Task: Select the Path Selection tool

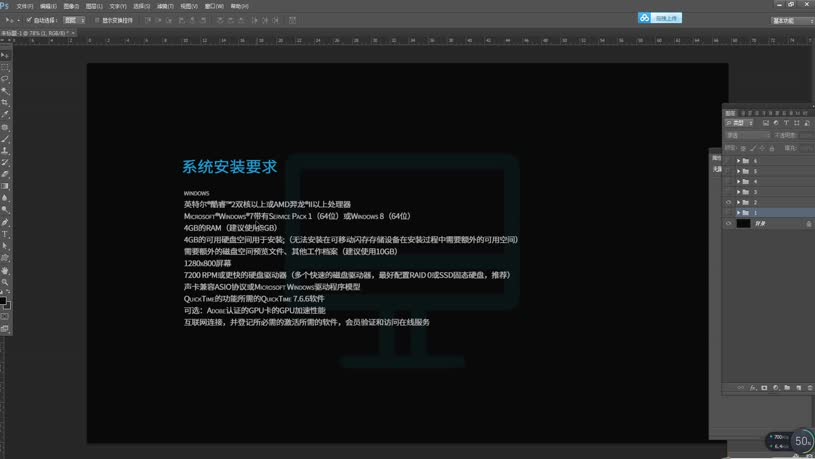Action: (5, 246)
